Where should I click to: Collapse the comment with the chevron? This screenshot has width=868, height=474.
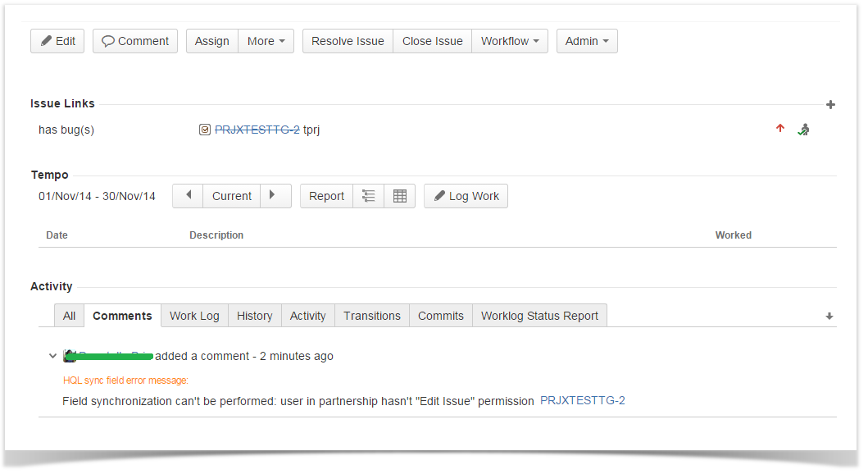tap(53, 356)
